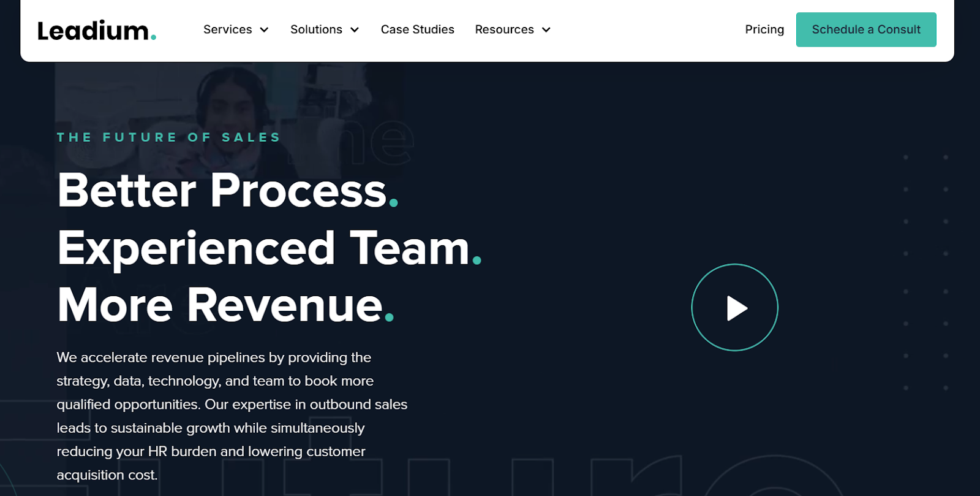Expand the Solutions dropdown chevron
980x496 pixels.
click(355, 30)
